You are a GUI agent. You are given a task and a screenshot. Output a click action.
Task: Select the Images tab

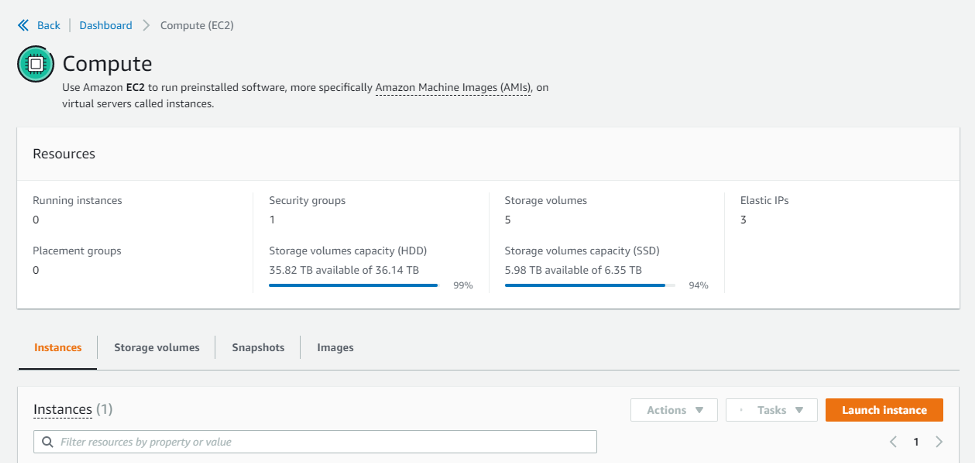pyautogui.click(x=335, y=347)
